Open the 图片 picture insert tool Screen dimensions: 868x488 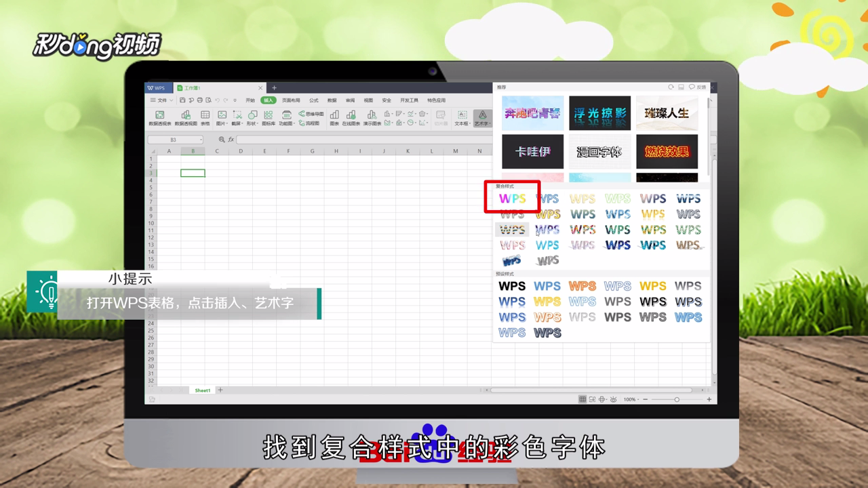coord(222,118)
